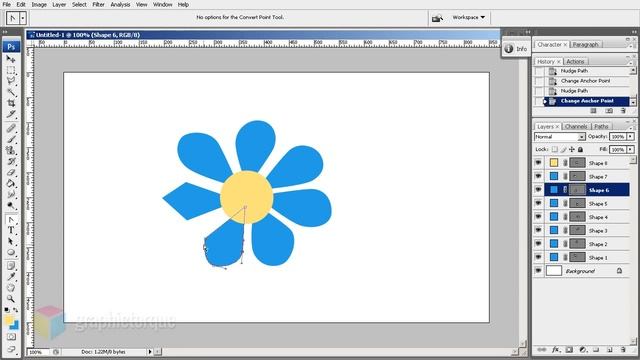
Task: Open the status bar info arrow
Action: pos(150,351)
